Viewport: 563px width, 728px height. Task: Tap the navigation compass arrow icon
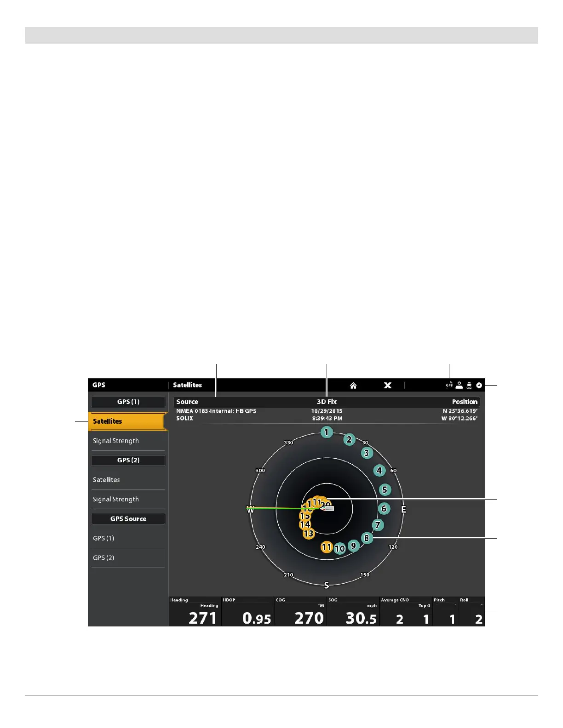coord(479,386)
